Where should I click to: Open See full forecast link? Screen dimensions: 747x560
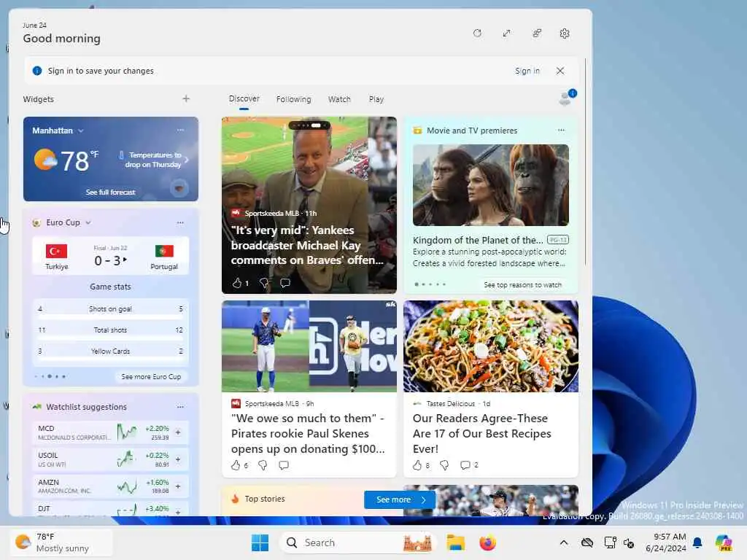click(x=111, y=192)
